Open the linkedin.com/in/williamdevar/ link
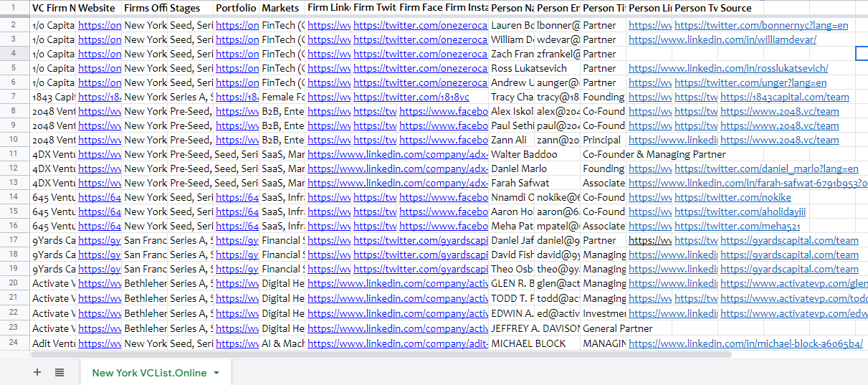This screenshot has width=868, height=385. [722, 39]
